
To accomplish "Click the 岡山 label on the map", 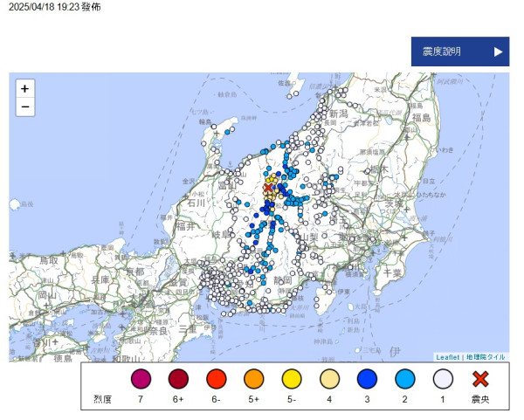I will [x=47, y=295].
